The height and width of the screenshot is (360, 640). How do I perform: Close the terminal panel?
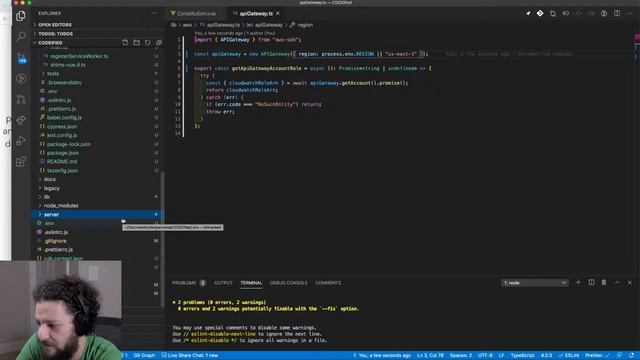point(629,282)
